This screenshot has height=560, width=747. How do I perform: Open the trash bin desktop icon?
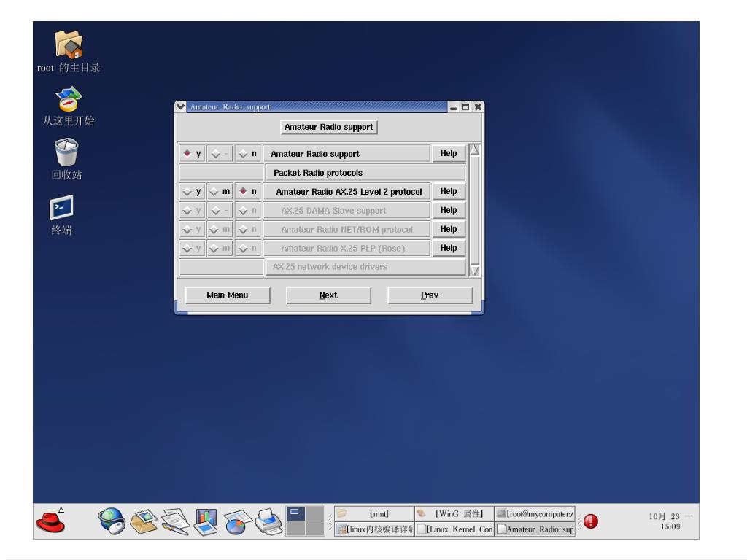[66, 159]
